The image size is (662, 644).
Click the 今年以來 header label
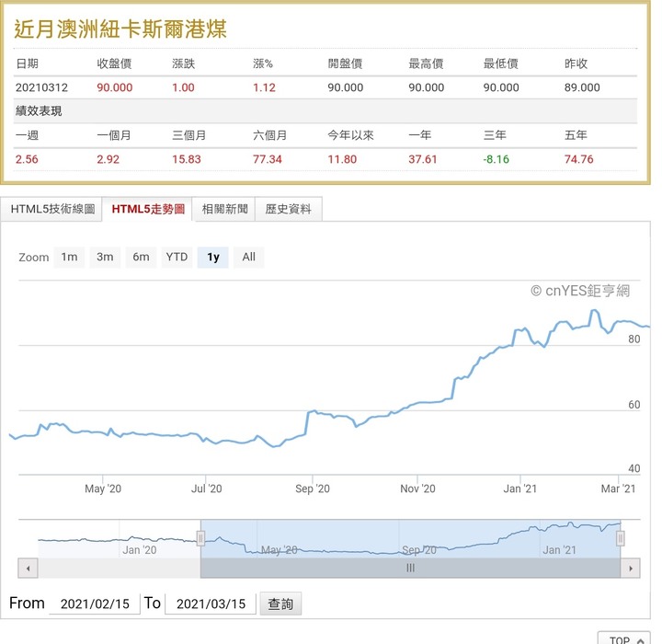click(350, 135)
